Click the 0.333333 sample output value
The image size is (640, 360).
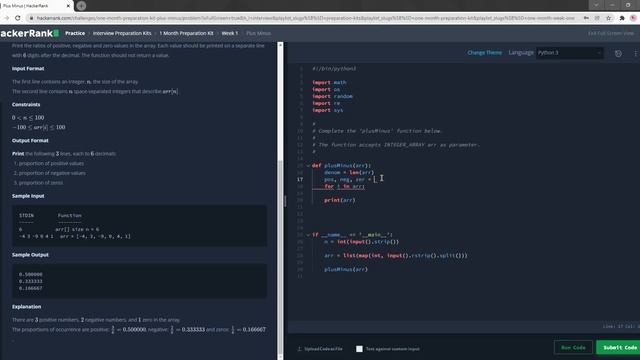tap(31, 281)
